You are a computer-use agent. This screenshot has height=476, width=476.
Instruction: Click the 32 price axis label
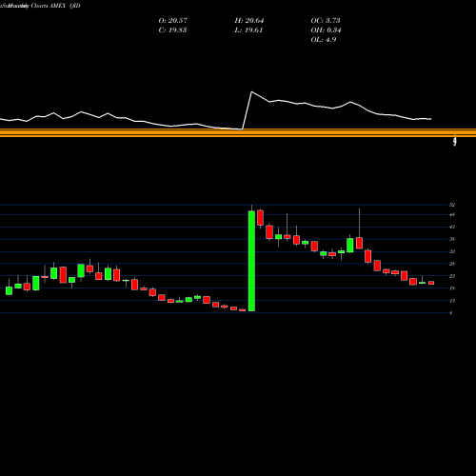pyautogui.click(x=452, y=251)
